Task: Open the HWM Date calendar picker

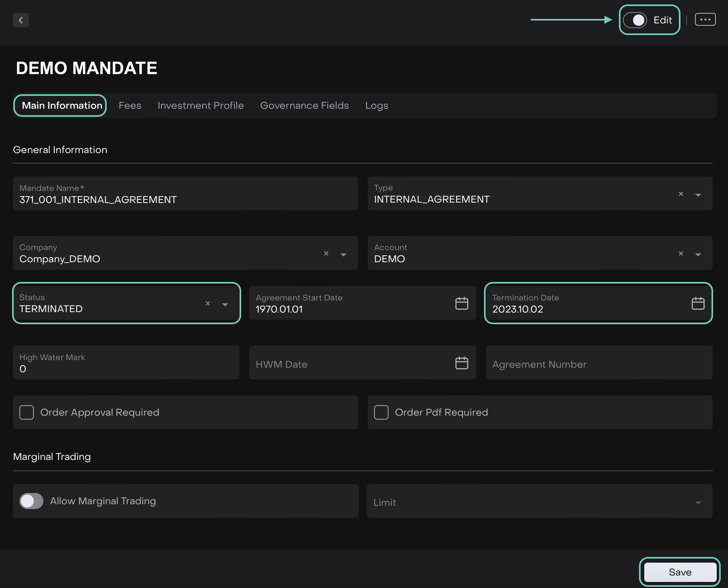Action: [461, 363]
